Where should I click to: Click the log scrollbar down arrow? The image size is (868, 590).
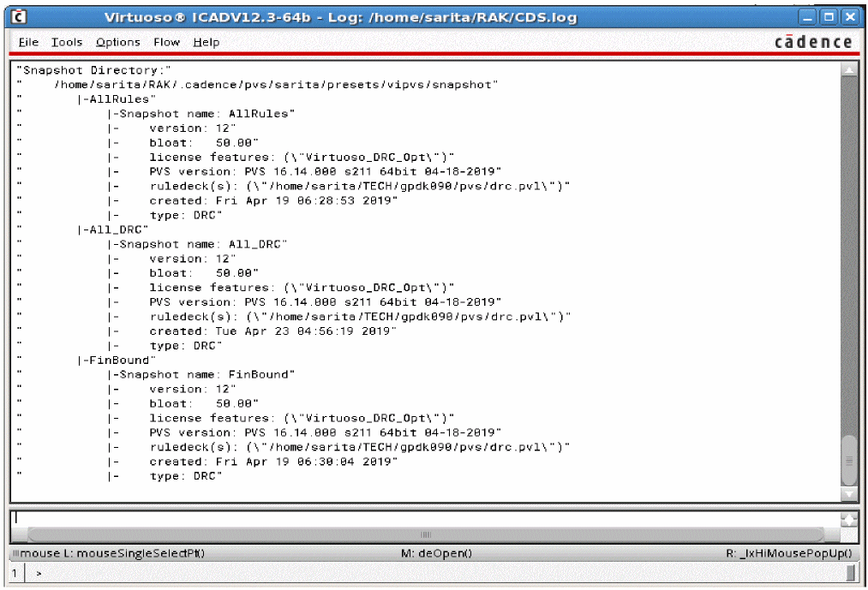(848, 493)
